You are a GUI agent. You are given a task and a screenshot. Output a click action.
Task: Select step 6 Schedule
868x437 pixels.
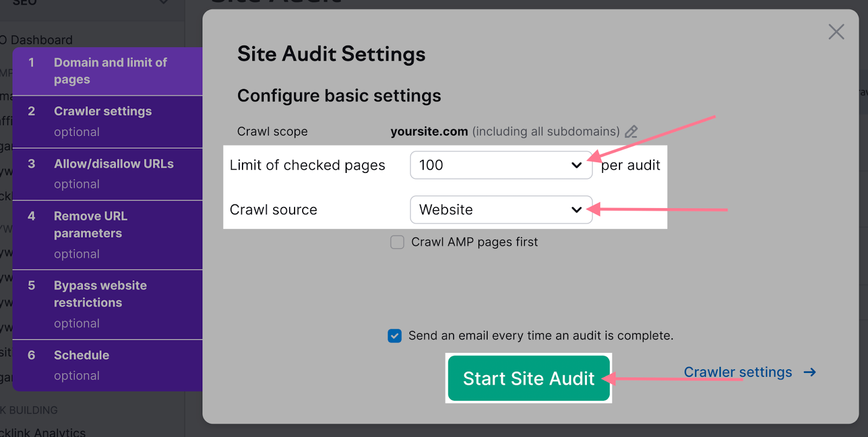[107, 365]
